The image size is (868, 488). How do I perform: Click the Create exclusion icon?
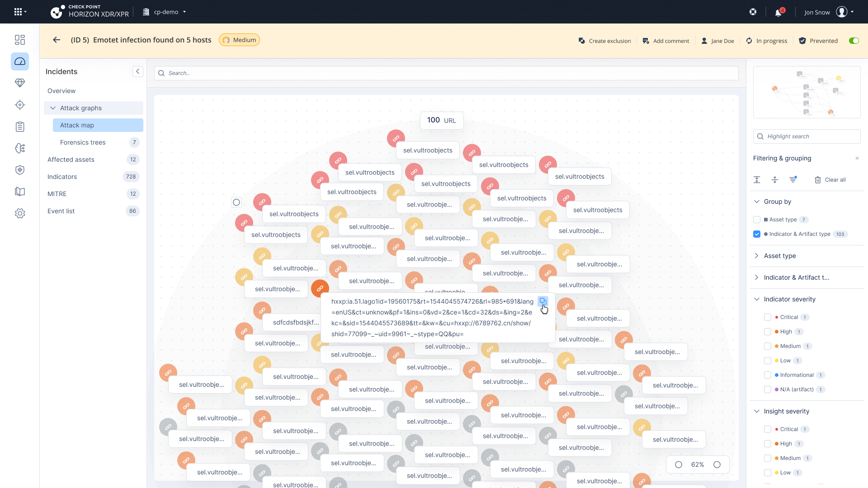click(x=582, y=41)
